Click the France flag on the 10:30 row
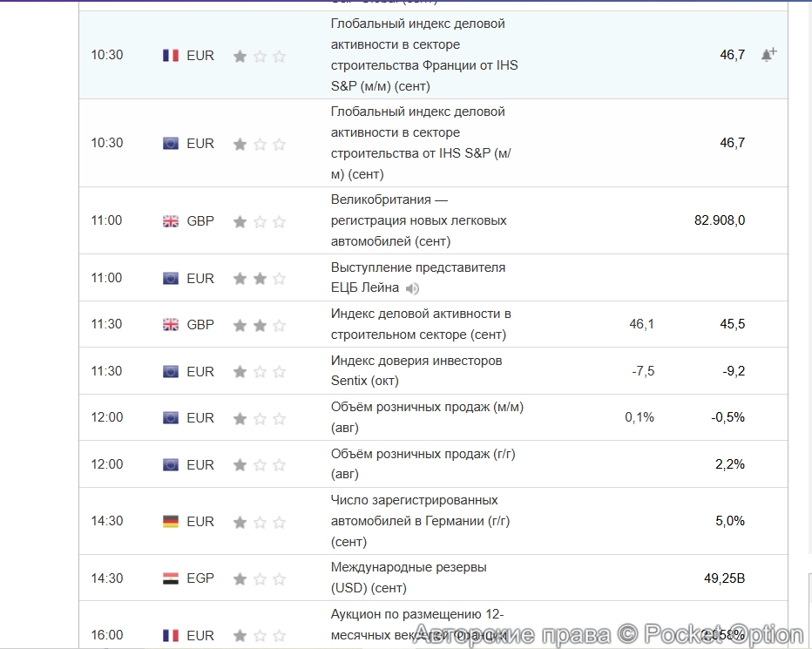The image size is (812, 649). pos(170,54)
